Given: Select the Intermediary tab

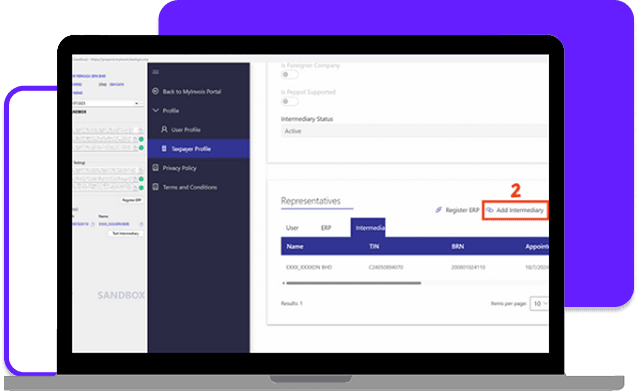Looking at the screenshot, I should pyautogui.click(x=368, y=228).
